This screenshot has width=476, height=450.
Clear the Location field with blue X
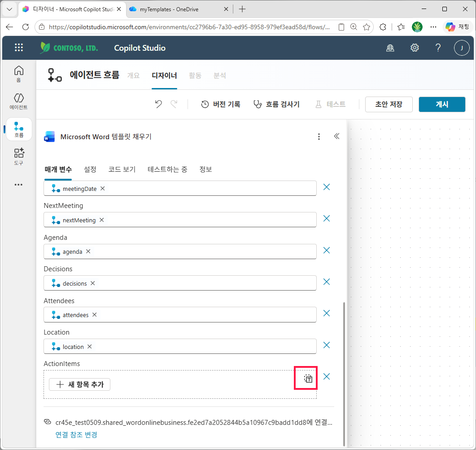tap(327, 345)
